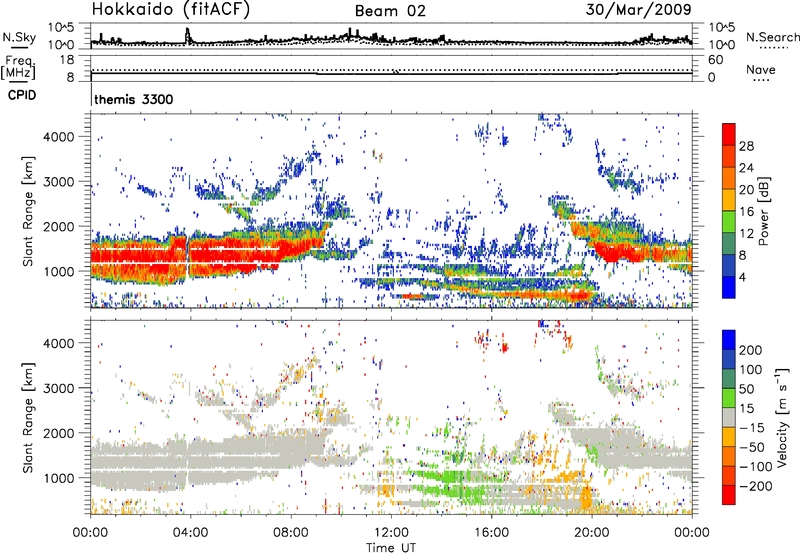The height and width of the screenshot is (554, 800).
Task: Pick the green 15–50 Velocity colorbar segment
Action: click(x=729, y=398)
